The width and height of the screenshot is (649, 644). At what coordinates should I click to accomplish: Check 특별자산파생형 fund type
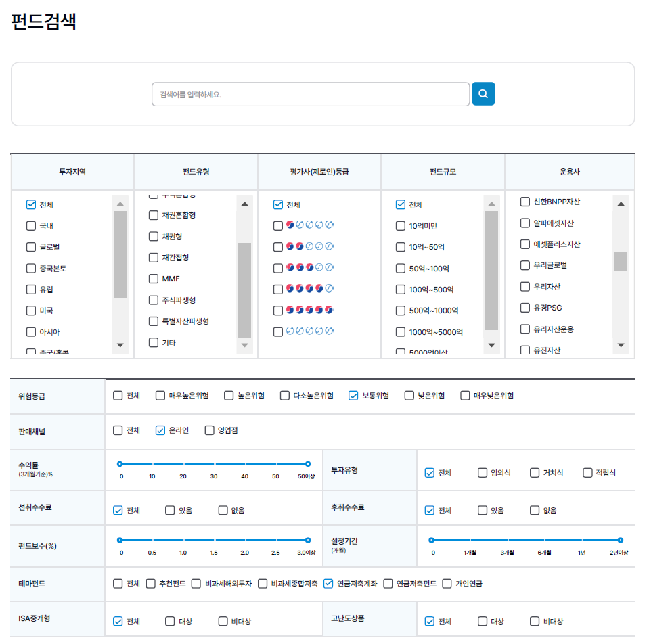154,321
